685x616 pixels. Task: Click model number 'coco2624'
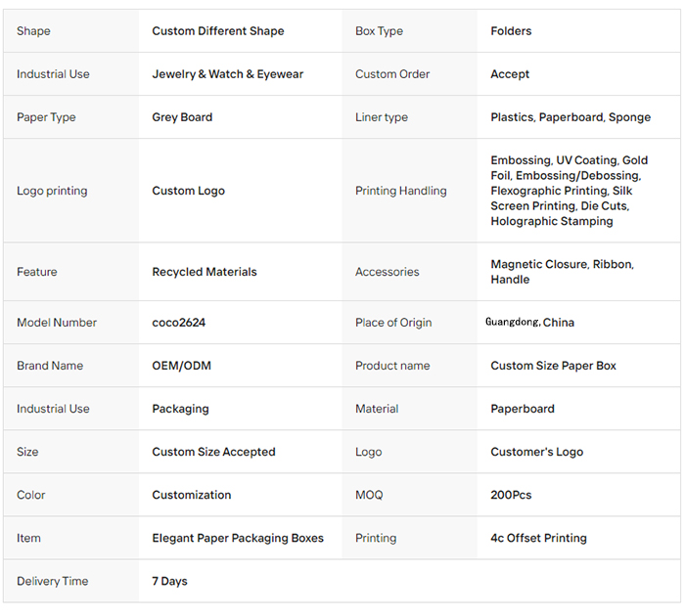point(178,323)
